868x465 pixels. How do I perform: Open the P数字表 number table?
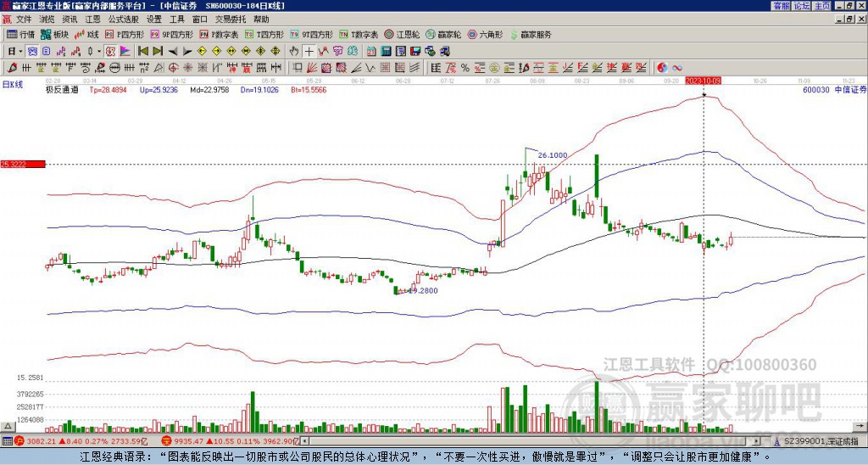point(219,34)
